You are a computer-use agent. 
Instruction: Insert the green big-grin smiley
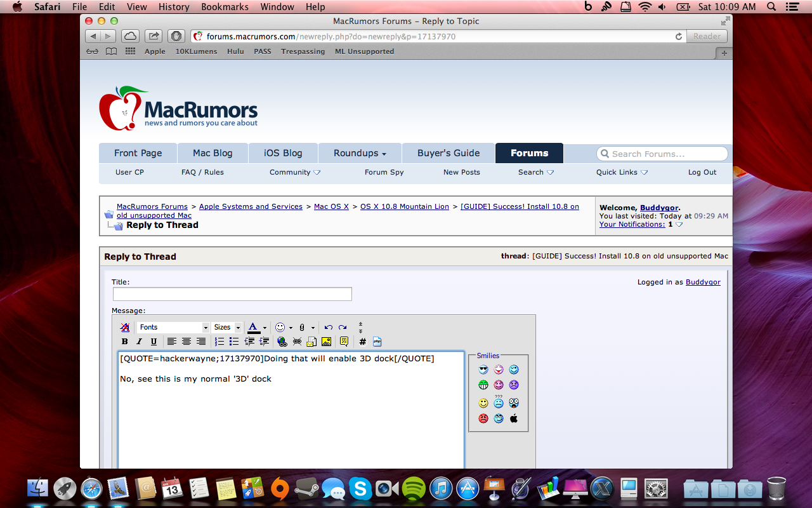coord(483,385)
